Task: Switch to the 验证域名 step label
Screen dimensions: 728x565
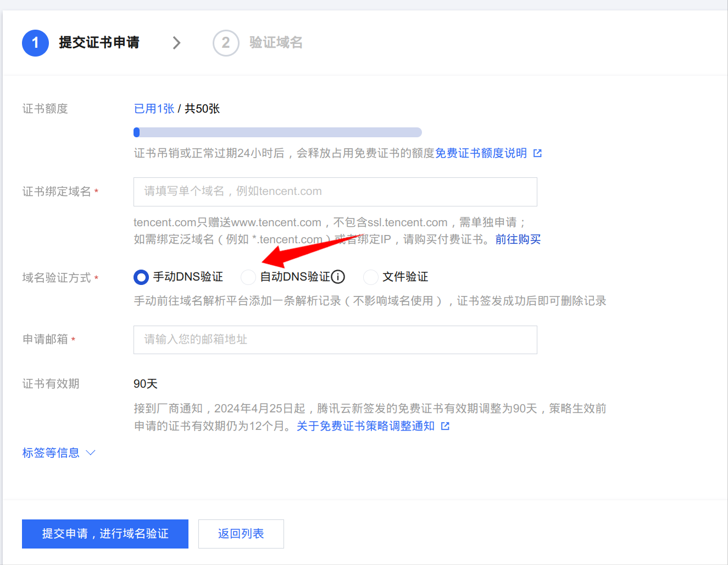Action: click(x=276, y=43)
